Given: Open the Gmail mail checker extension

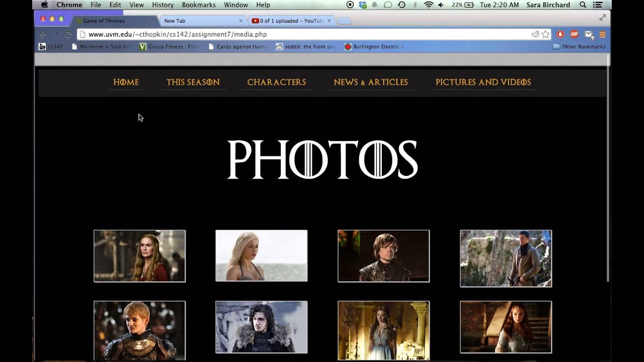Looking at the screenshot, I should coord(589,34).
